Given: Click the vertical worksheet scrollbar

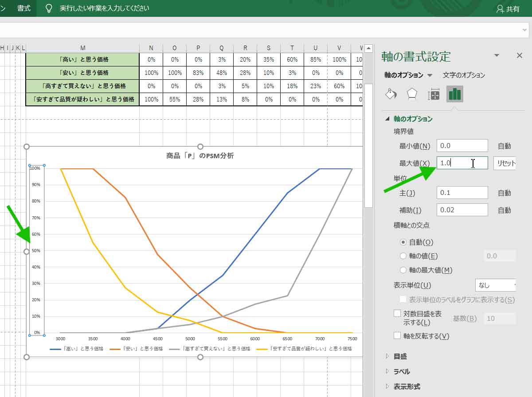Looking at the screenshot, I should (368, 146).
